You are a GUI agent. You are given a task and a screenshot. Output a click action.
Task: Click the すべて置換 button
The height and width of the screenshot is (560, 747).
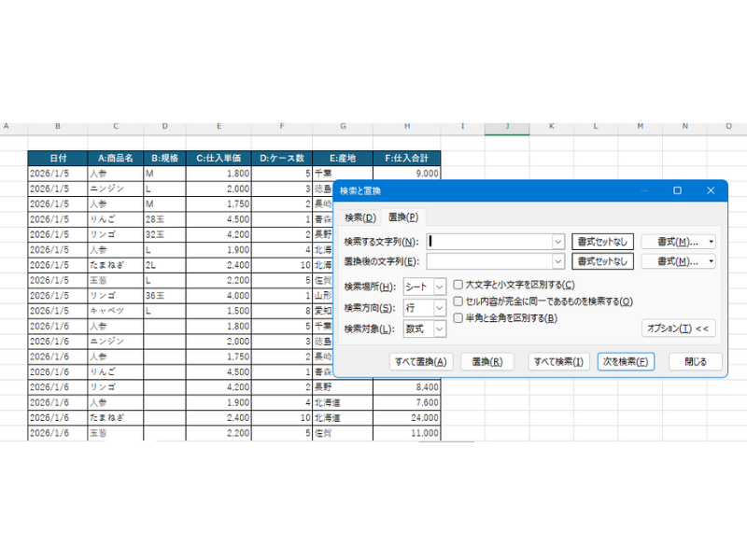point(421,362)
